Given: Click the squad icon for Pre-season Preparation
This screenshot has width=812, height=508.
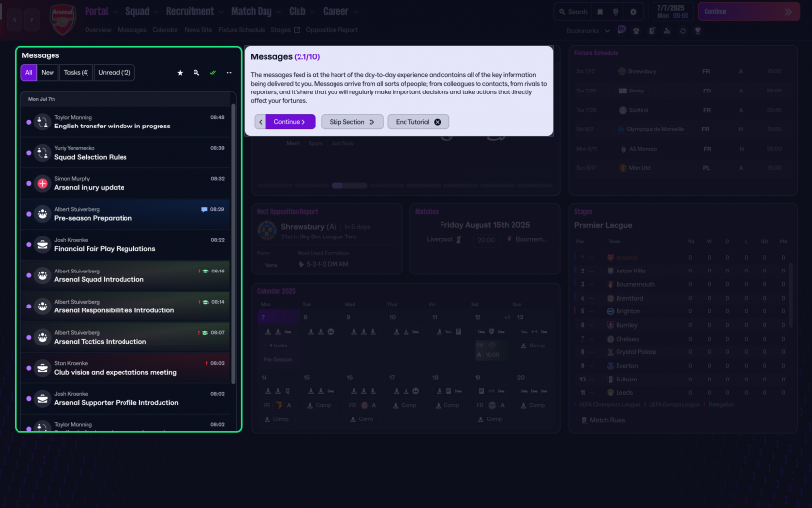Looking at the screenshot, I should coord(43,214).
